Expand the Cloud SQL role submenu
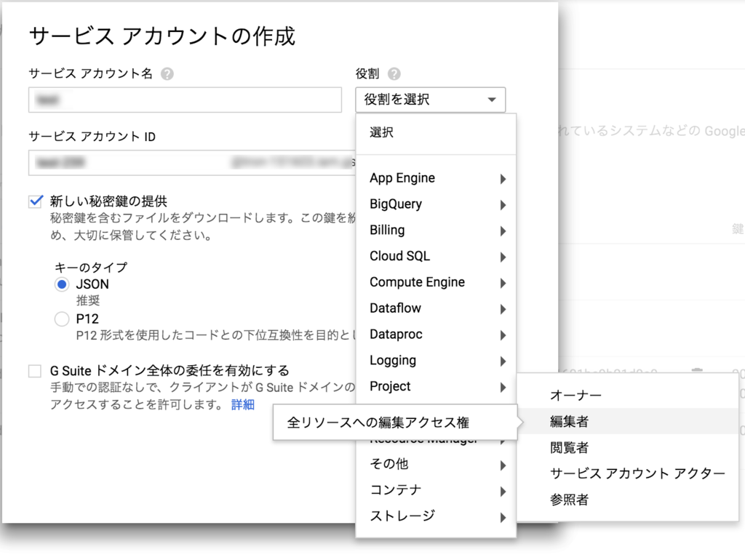The height and width of the screenshot is (560, 745). (436, 257)
